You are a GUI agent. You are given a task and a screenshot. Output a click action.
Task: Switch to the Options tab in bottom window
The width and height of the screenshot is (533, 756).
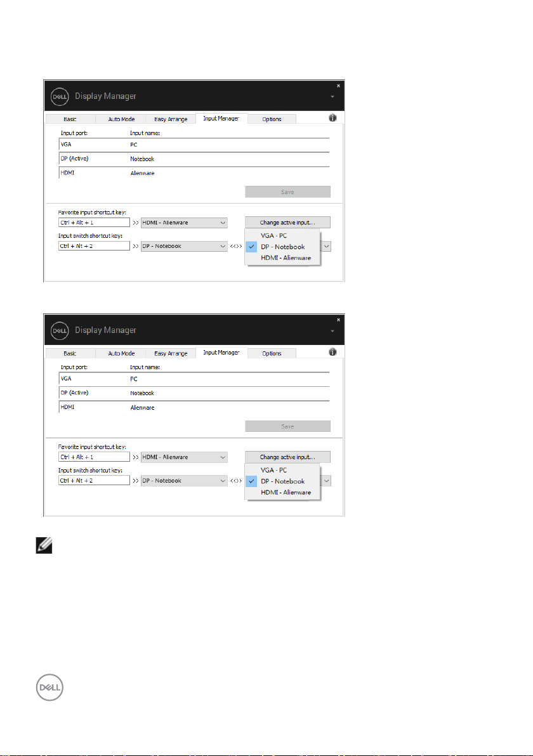click(272, 353)
